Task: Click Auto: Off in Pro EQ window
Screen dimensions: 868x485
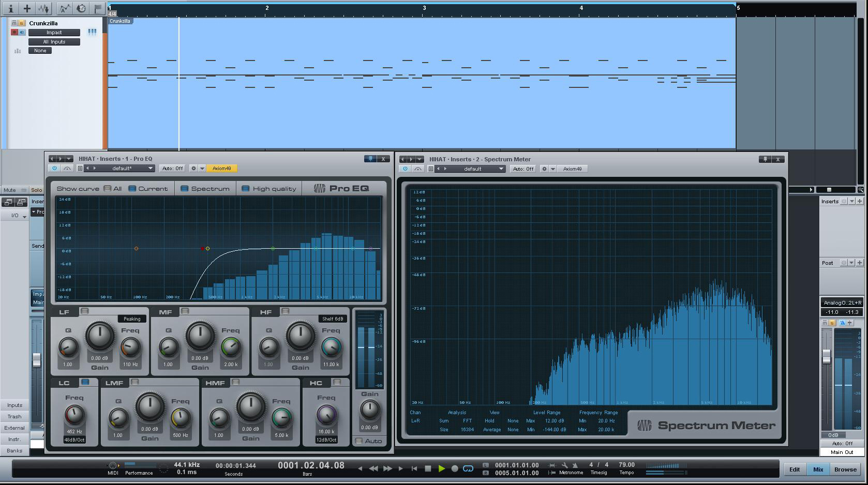Action: [172, 169]
